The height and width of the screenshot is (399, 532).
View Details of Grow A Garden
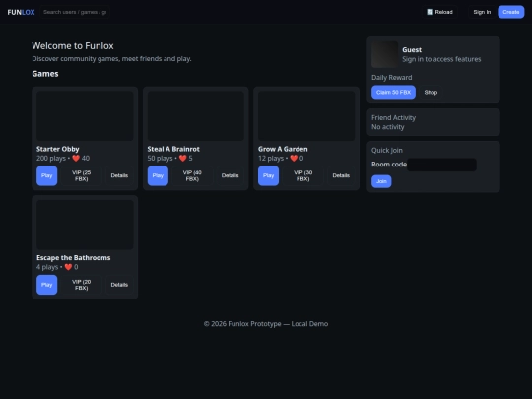click(x=341, y=175)
